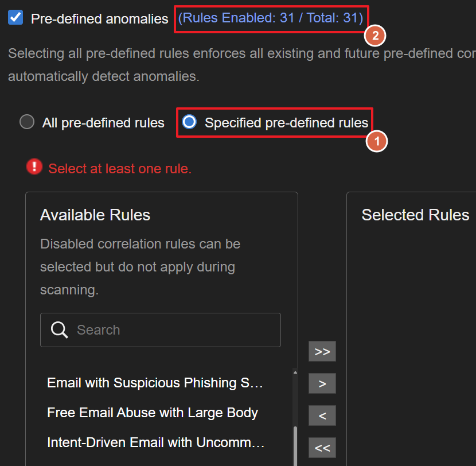Select the All pre-defined rules radio button
The image size is (476, 466).
point(27,122)
